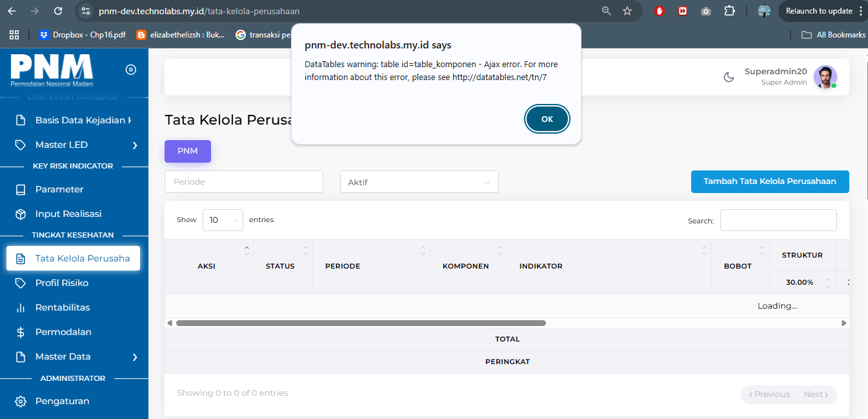Sort by the AKSI column
Viewport: 868px width, 419px height.
pyautogui.click(x=209, y=266)
